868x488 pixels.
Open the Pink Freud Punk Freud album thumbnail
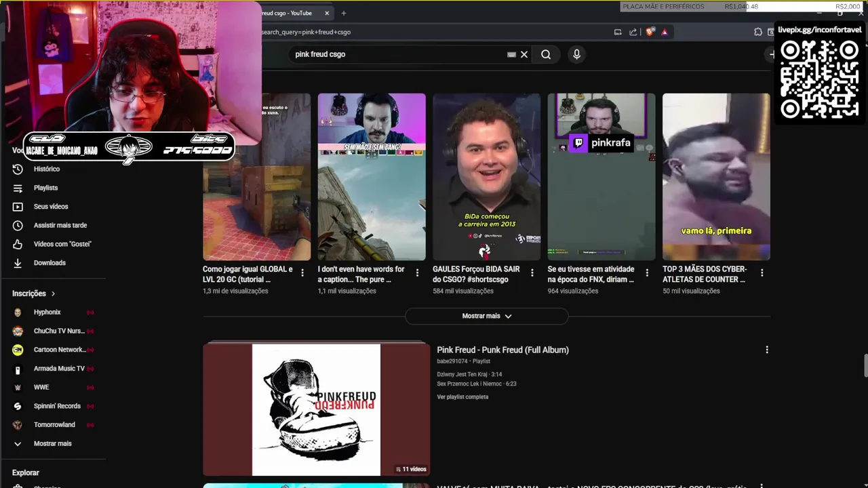click(316, 409)
